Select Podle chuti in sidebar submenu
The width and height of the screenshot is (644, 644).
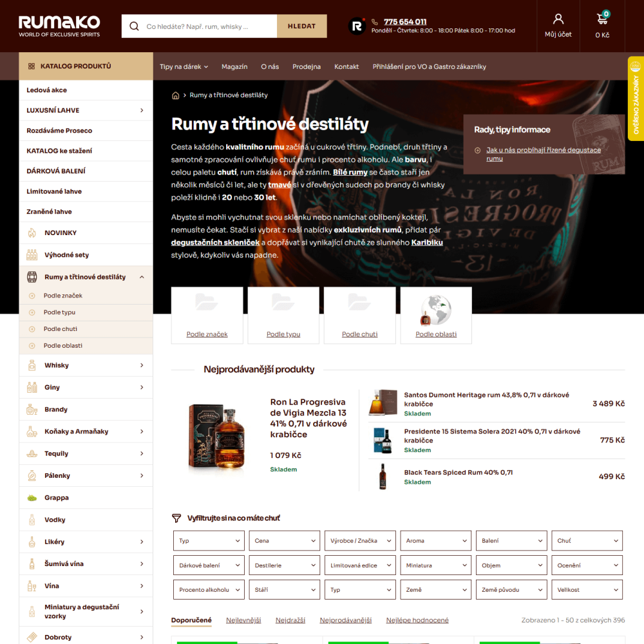pos(61,329)
